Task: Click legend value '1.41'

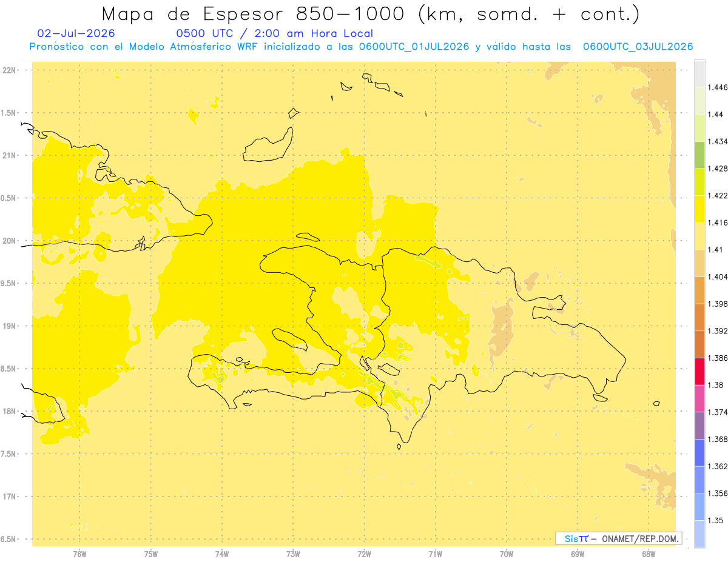Action: point(715,250)
